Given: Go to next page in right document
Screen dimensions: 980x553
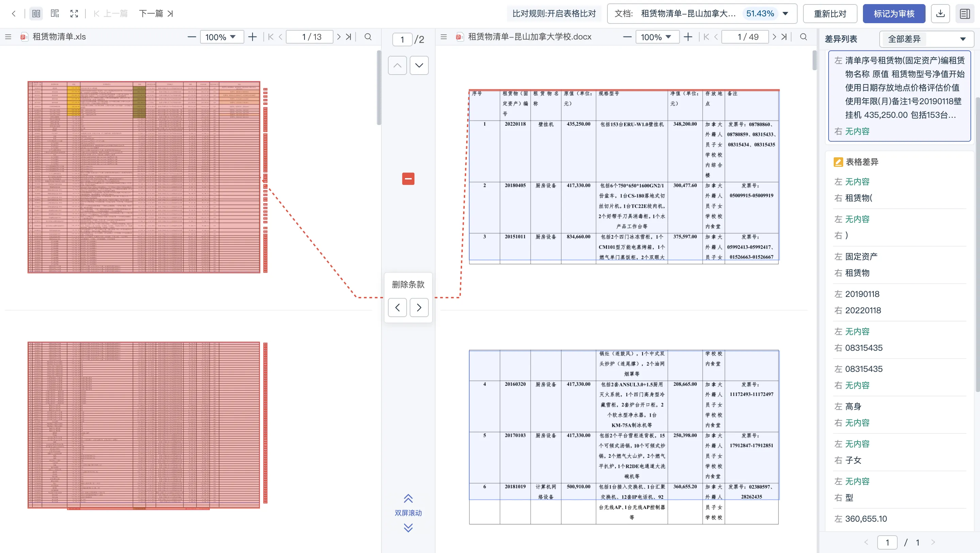Looking at the screenshot, I should pos(774,37).
